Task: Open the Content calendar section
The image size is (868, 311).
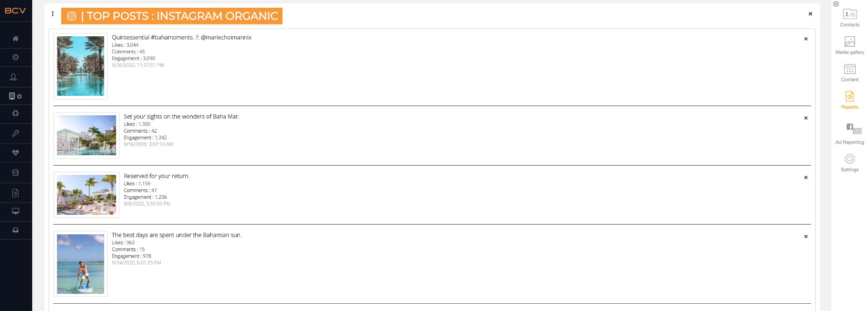Action: pos(849,72)
